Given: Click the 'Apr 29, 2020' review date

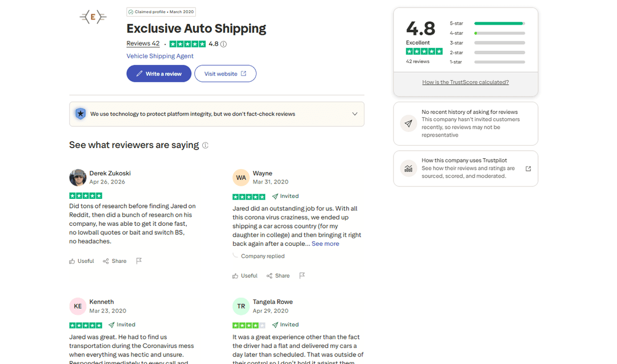Looking at the screenshot, I should pos(270,311).
